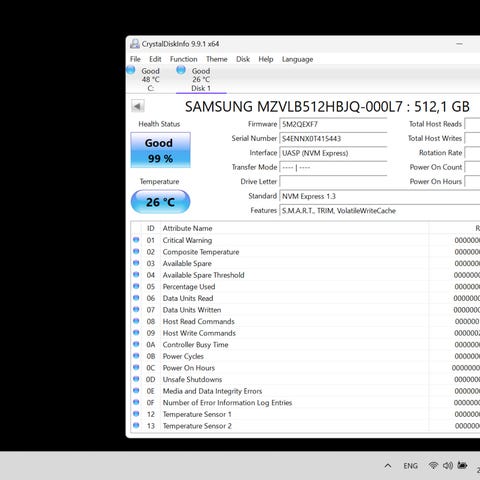The height and width of the screenshot is (480, 480).
Task: Click the Serial Number field
Action: coord(333,139)
